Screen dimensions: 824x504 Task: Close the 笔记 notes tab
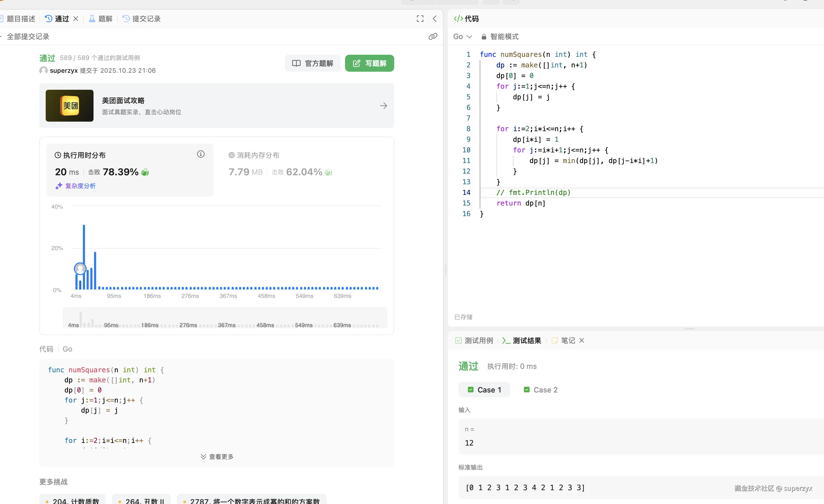tap(582, 340)
